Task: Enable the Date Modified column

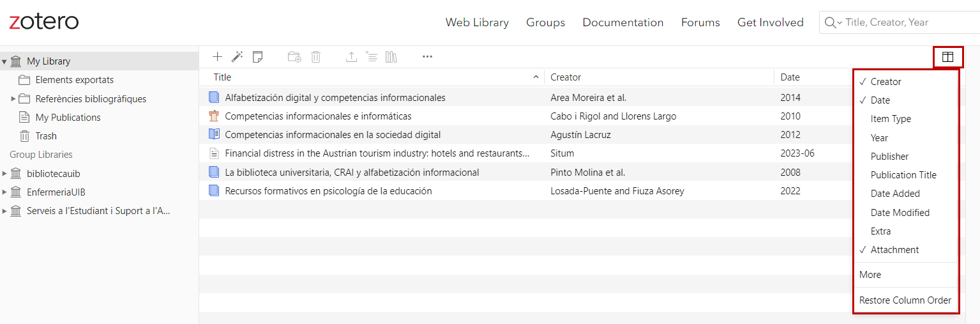Action: click(906, 213)
